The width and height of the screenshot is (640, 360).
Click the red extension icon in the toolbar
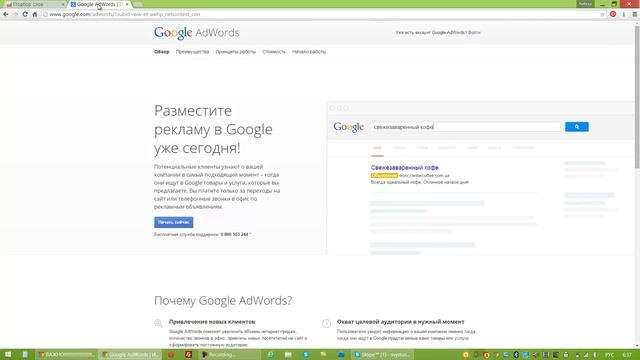[613, 14]
